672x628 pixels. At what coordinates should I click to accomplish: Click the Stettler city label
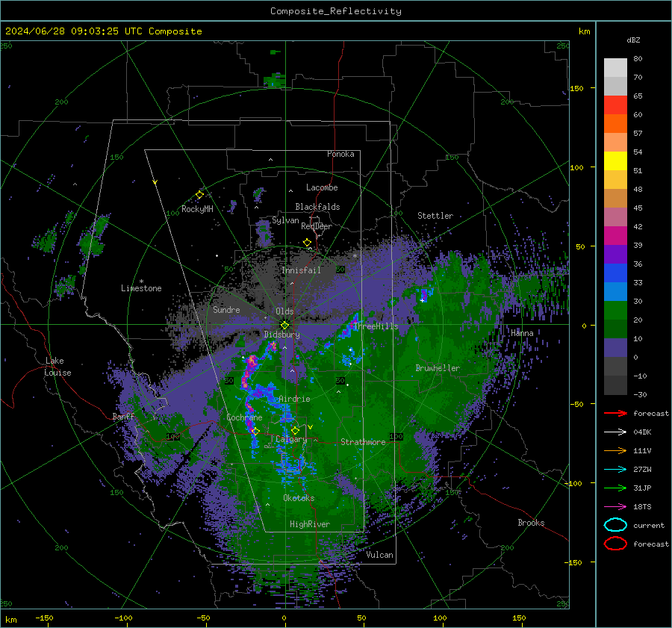pyautogui.click(x=435, y=216)
